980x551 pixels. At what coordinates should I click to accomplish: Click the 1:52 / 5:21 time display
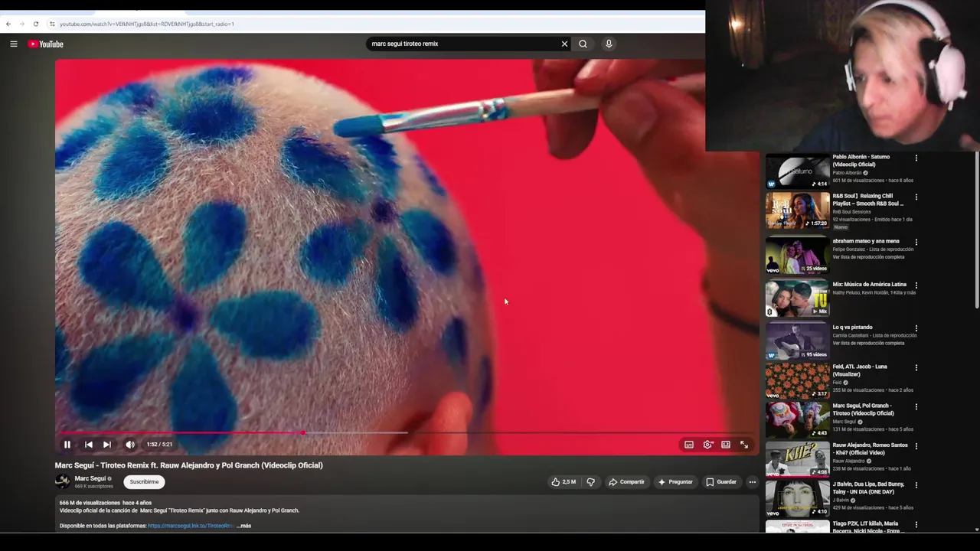point(159,445)
